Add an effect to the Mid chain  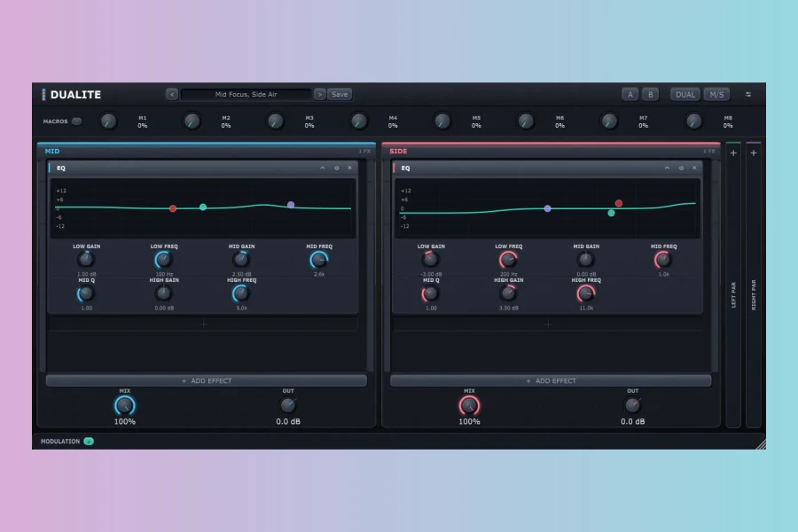pos(206,380)
